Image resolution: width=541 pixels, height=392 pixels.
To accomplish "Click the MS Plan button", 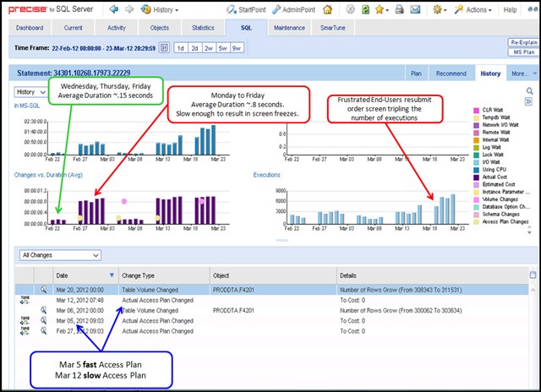I will (x=524, y=52).
